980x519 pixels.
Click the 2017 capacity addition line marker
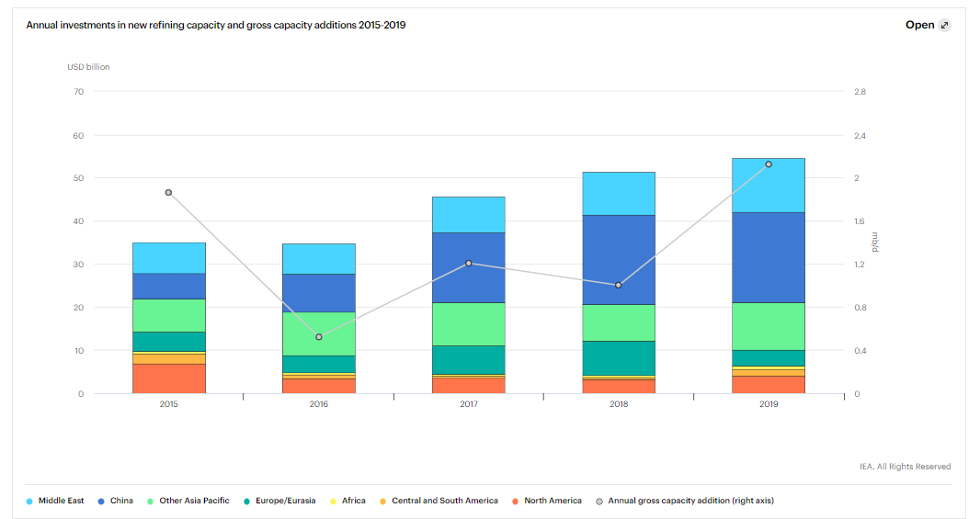469,263
